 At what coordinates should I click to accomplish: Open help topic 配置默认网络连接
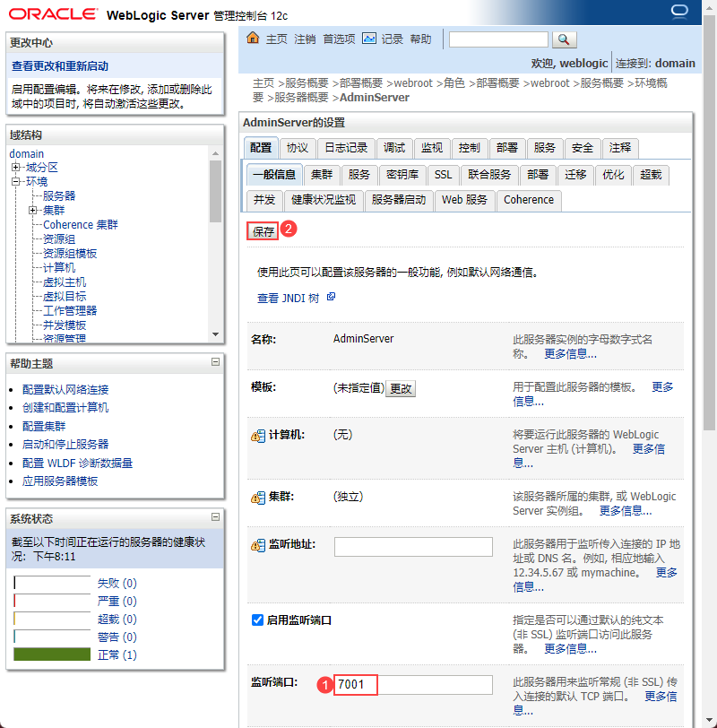click(x=65, y=389)
